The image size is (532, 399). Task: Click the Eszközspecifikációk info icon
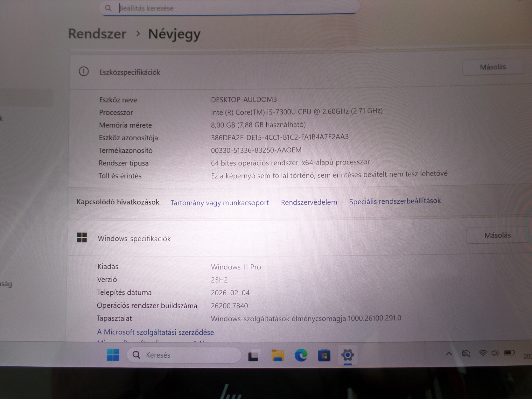[84, 71]
